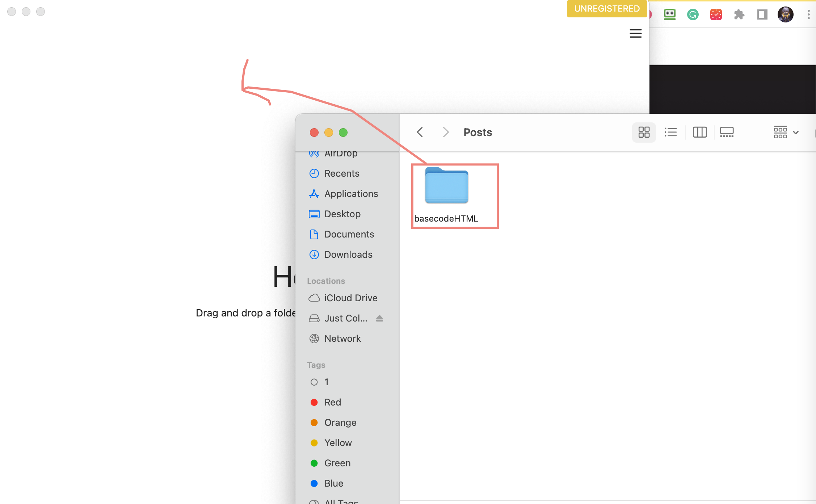Switch Finder to list view
This screenshot has width=816, height=504.
(670, 132)
